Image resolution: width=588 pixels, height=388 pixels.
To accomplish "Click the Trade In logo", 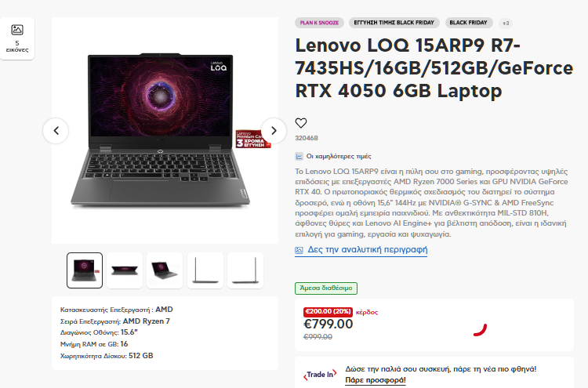I will [x=320, y=374].
